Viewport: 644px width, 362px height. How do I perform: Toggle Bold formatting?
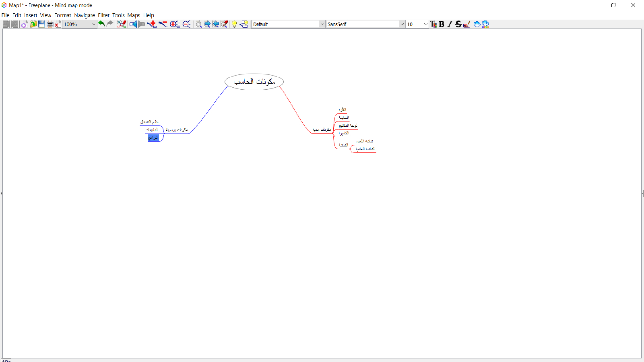tap(442, 24)
